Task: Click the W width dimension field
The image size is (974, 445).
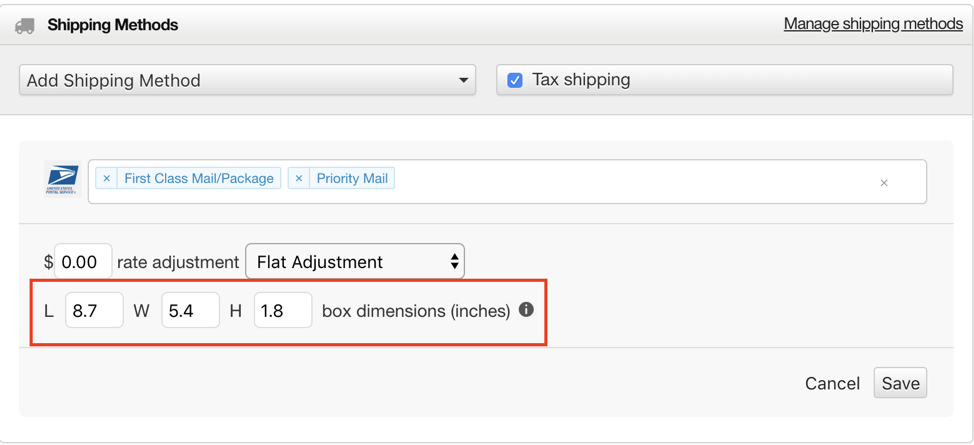Action: point(191,310)
